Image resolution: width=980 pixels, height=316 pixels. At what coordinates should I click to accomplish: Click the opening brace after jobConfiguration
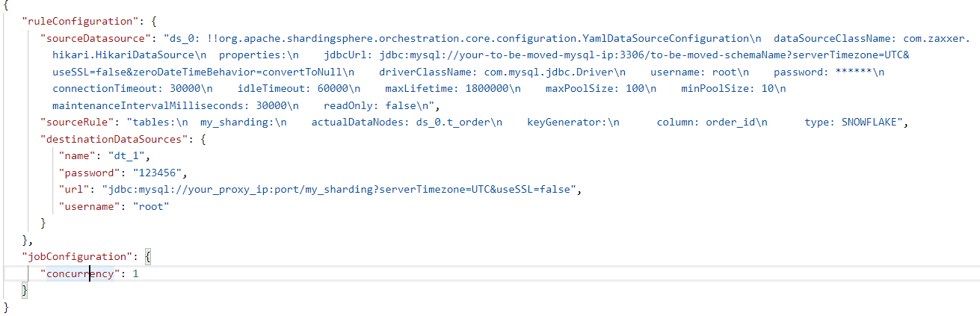pyautogui.click(x=148, y=256)
